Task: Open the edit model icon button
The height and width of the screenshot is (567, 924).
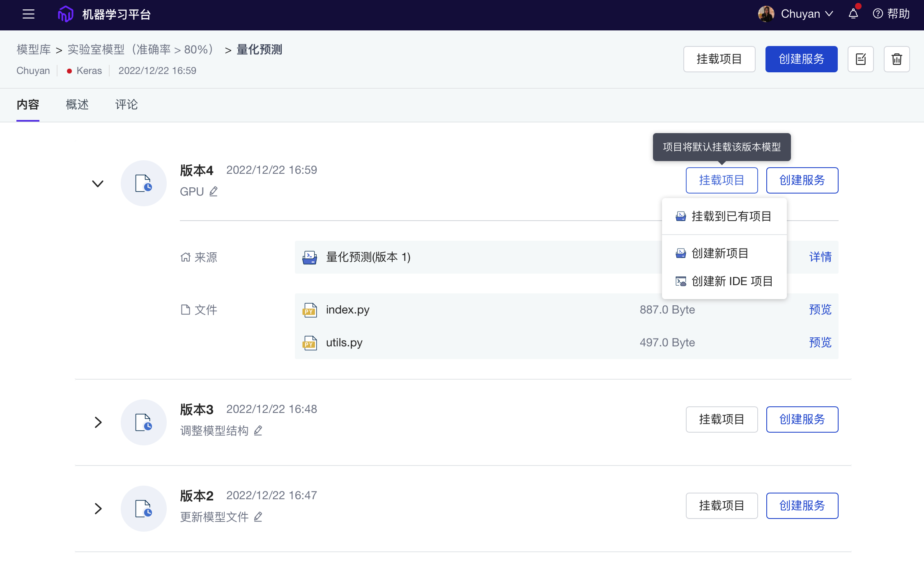Action: tap(861, 59)
